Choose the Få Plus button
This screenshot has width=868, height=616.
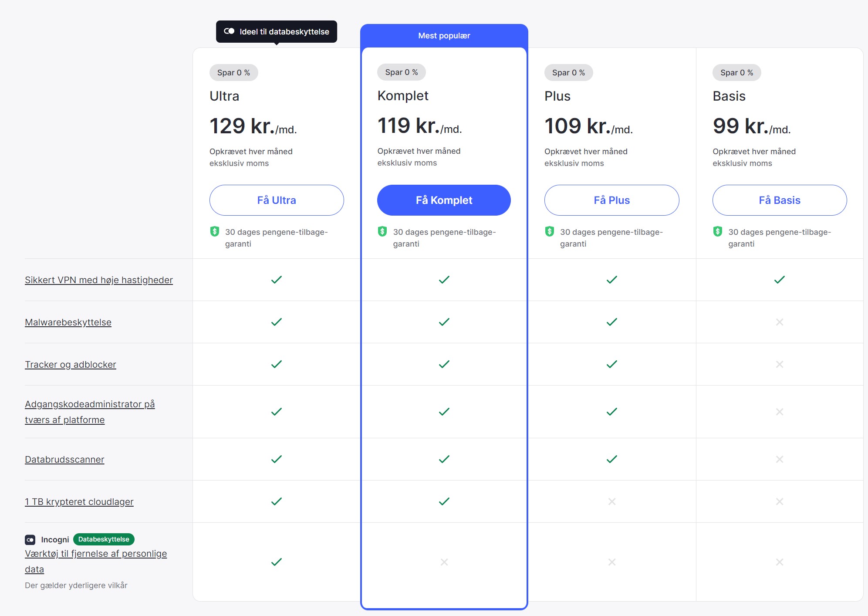coord(611,200)
